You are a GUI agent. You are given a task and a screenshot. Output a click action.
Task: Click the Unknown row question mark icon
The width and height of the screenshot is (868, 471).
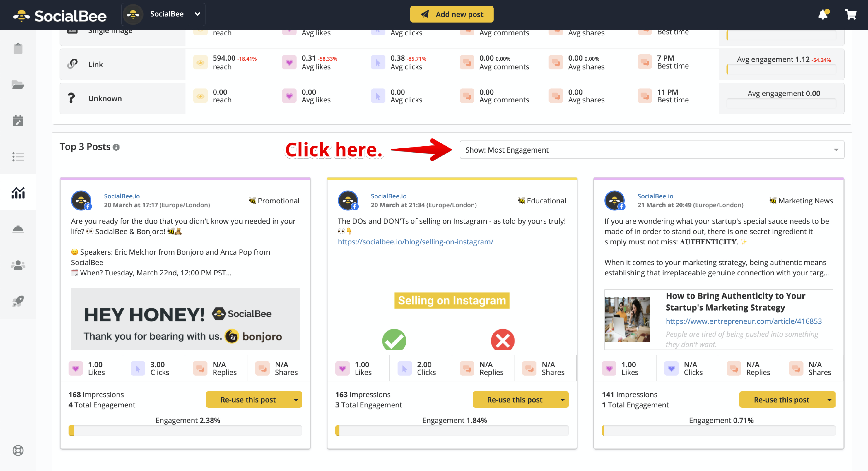click(71, 98)
